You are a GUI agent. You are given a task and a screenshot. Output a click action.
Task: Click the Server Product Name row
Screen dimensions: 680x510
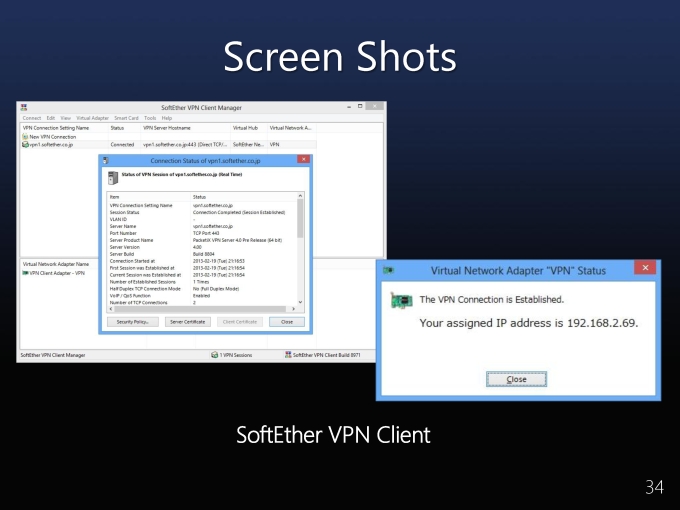point(202,240)
